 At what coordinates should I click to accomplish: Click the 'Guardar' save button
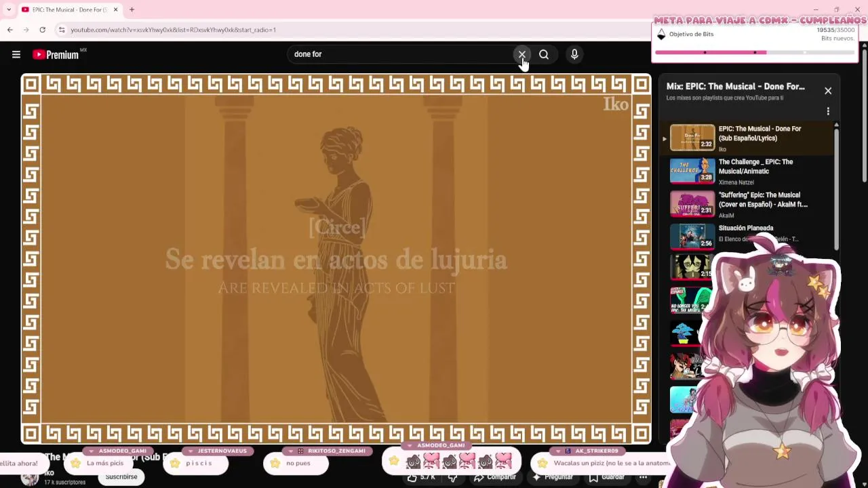click(607, 477)
